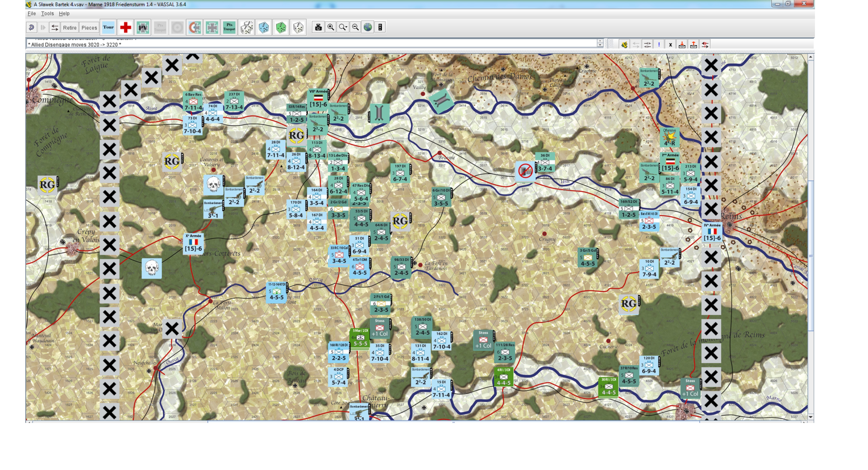Click the RG marker south of Reims

pos(629,304)
